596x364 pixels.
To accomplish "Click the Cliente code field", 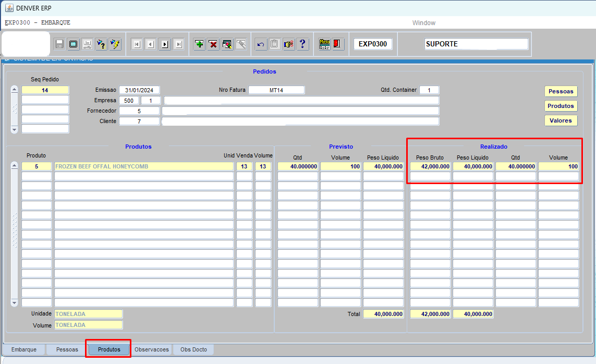I will (139, 121).
